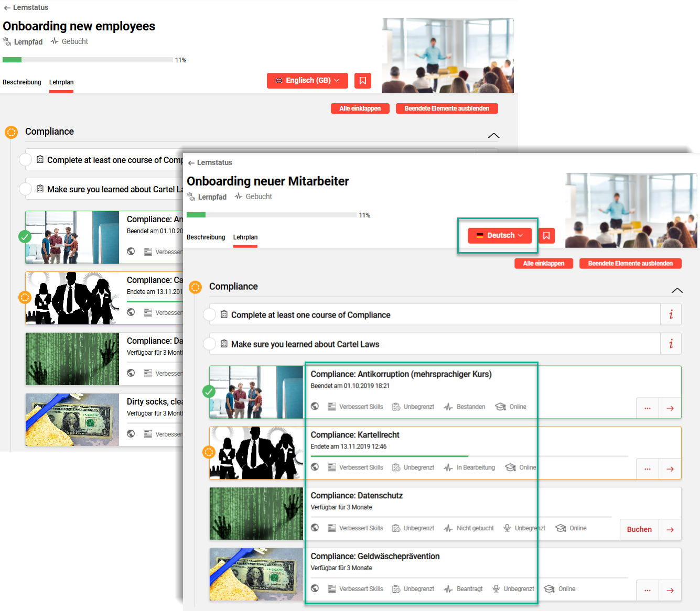Select the globe icon on Compliance: Datenschutz

(x=315, y=528)
